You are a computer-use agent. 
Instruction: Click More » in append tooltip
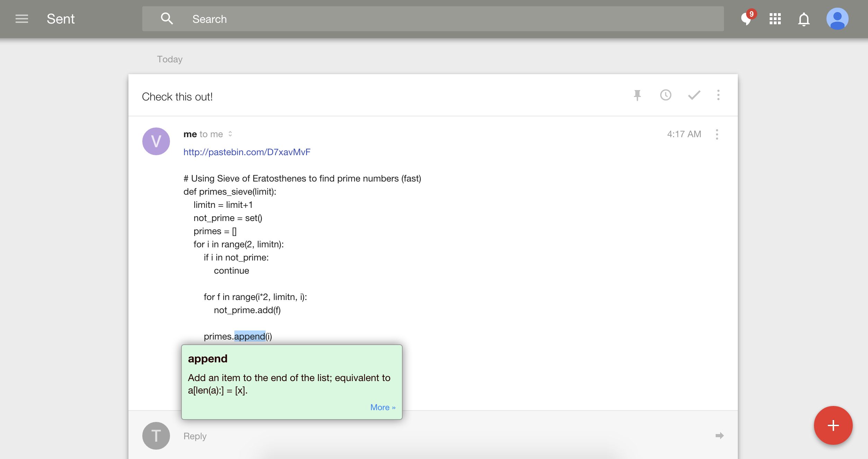click(x=383, y=407)
